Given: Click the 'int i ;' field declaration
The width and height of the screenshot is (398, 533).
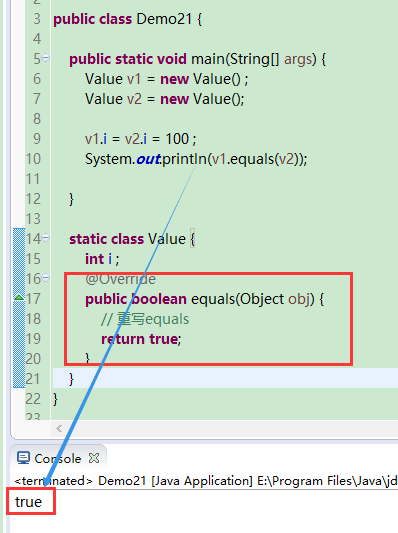Looking at the screenshot, I should (102, 259).
